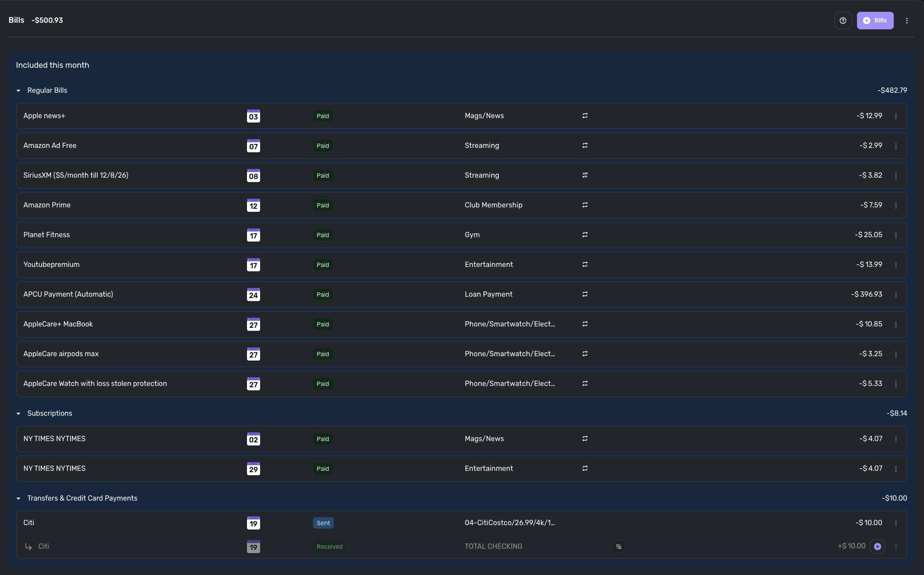
Task: Collapse the Regular Bills section
Action: [x=18, y=91]
